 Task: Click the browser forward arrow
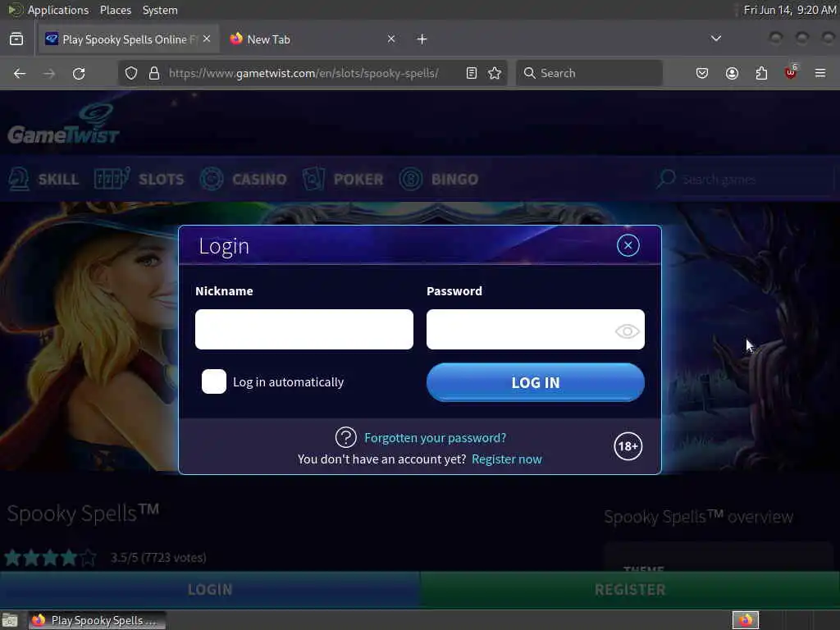coord(49,73)
